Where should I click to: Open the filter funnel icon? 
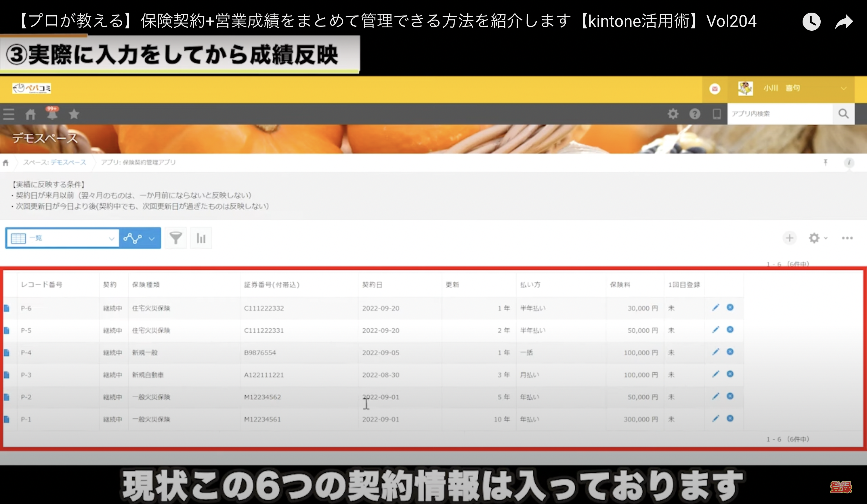pyautogui.click(x=176, y=238)
